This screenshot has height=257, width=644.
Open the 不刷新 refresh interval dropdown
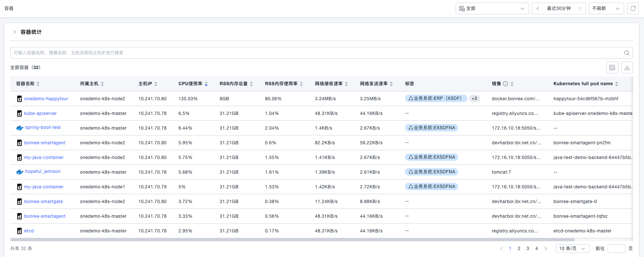(x=606, y=8)
